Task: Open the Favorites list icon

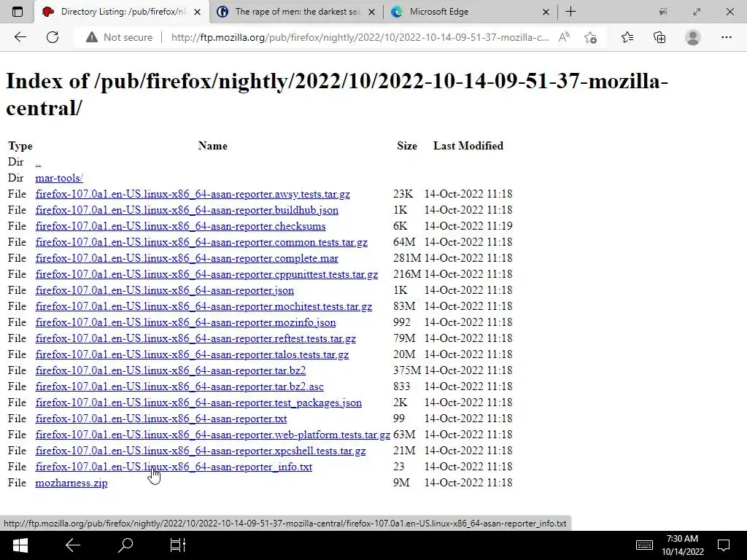Action: point(627,37)
